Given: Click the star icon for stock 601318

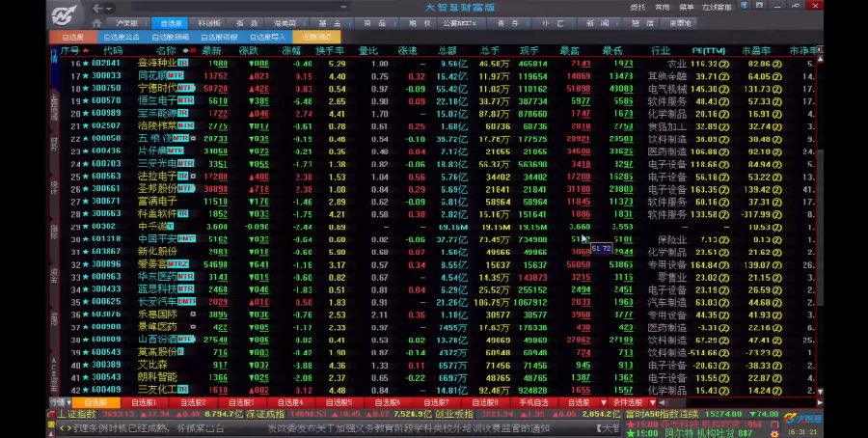Looking at the screenshot, I should (86, 239).
